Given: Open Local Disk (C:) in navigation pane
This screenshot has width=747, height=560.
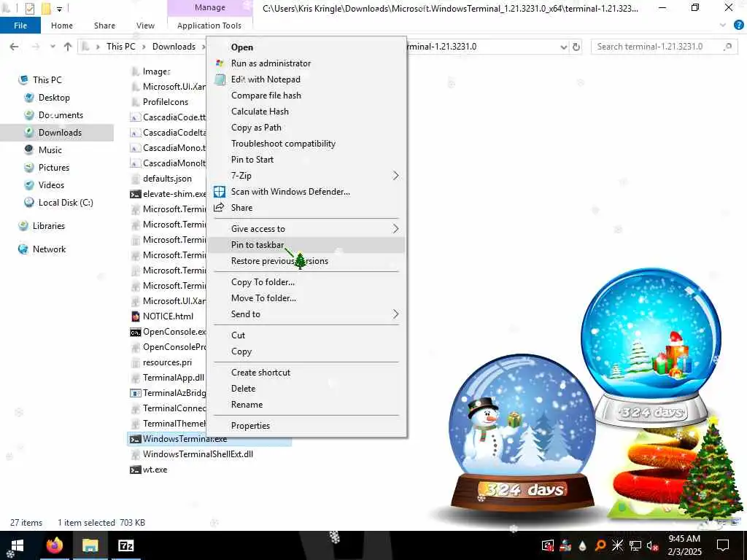Looking at the screenshot, I should point(66,203).
